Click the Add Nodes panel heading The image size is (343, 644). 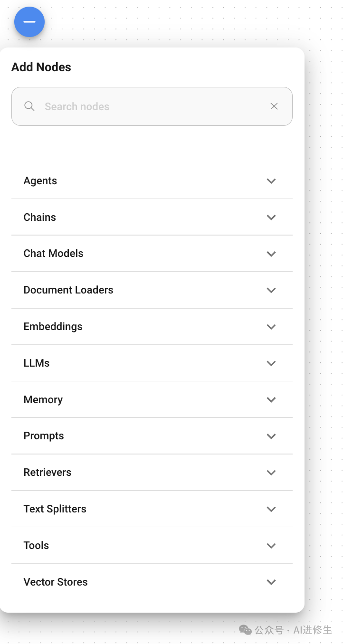pyautogui.click(x=41, y=67)
